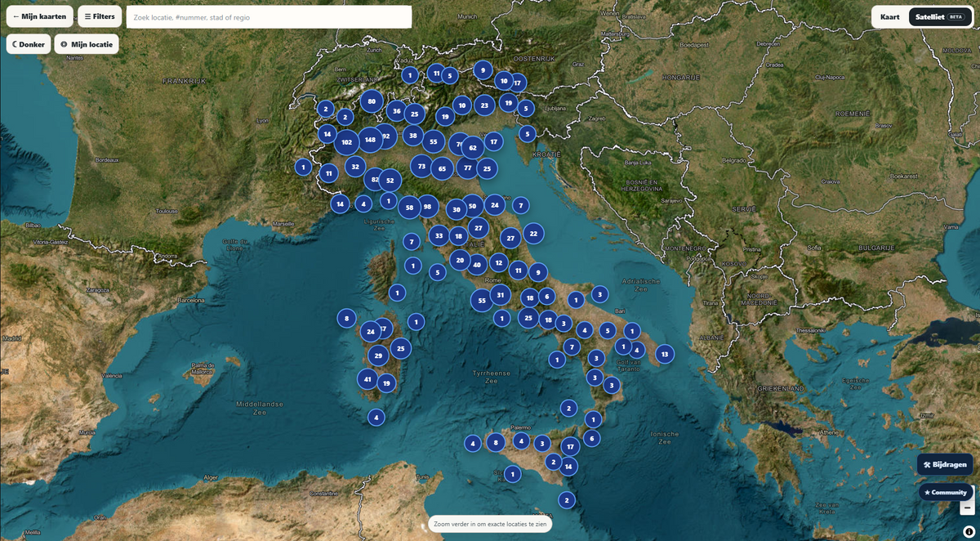Open cluster marker 148
The height and width of the screenshot is (541, 980).
point(370,140)
